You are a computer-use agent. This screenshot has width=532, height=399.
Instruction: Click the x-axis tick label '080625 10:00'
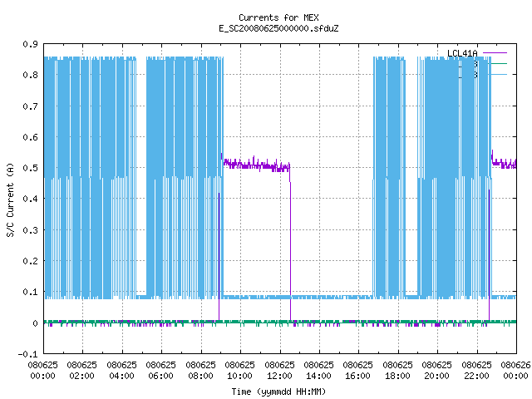[x=240, y=370]
